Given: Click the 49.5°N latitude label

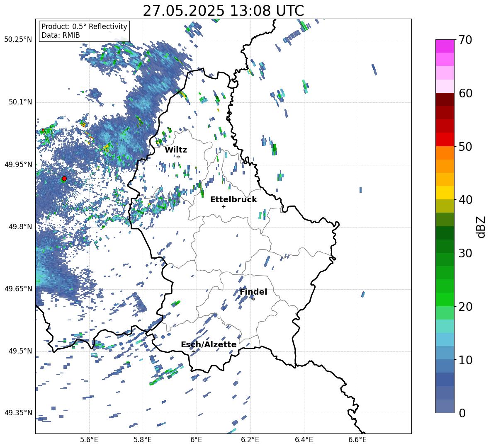Looking at the screenshot, I should 20,351.
